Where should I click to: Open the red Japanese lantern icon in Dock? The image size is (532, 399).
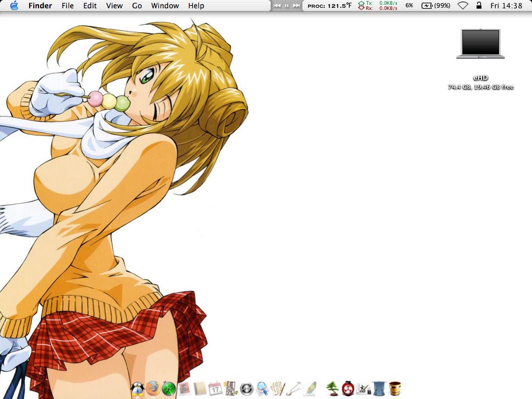click(348, 389)
